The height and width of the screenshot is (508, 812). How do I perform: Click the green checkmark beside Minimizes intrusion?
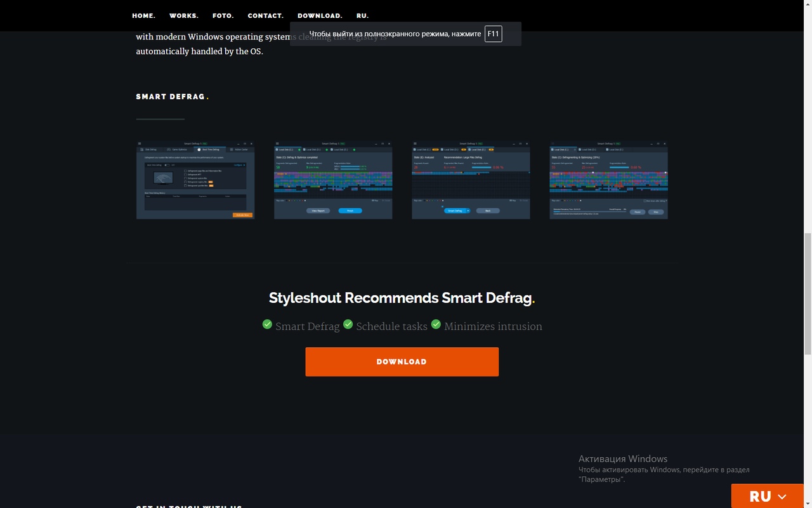pyautogui.click(x=436, y=324)
